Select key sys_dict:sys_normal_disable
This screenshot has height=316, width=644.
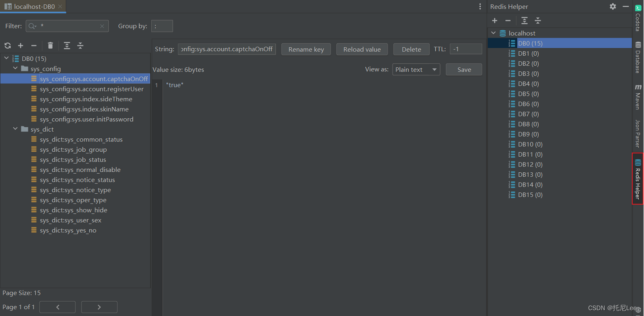(x=80, y=170)
